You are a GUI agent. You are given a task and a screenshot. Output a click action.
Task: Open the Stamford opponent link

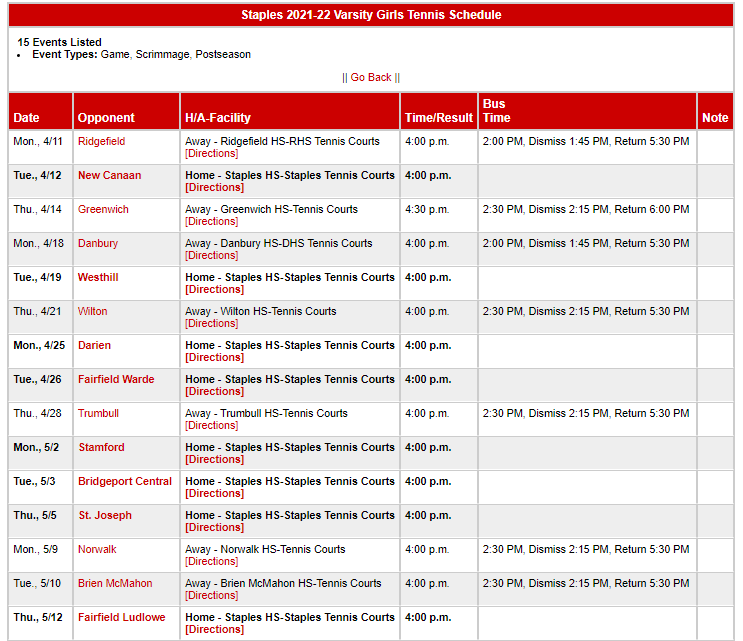101,448
